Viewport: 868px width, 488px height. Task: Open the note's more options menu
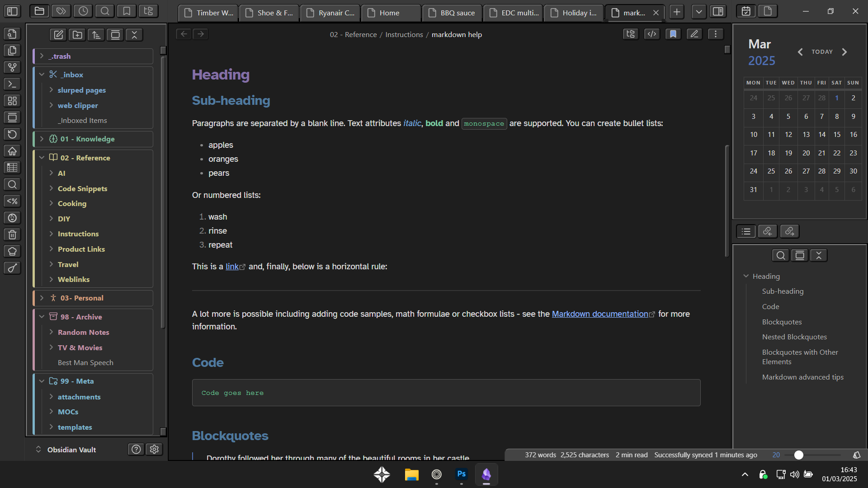coord(716,34)
